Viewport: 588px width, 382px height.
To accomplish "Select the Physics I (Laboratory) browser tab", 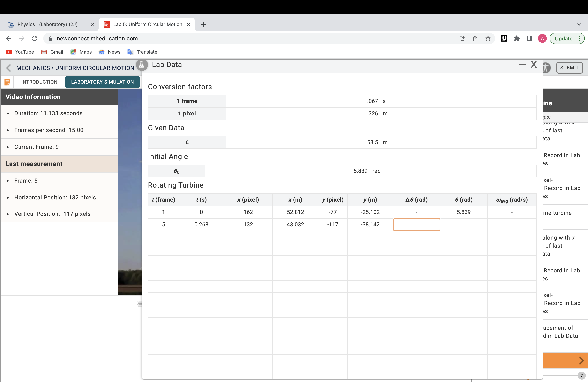I will coord(47,24).
